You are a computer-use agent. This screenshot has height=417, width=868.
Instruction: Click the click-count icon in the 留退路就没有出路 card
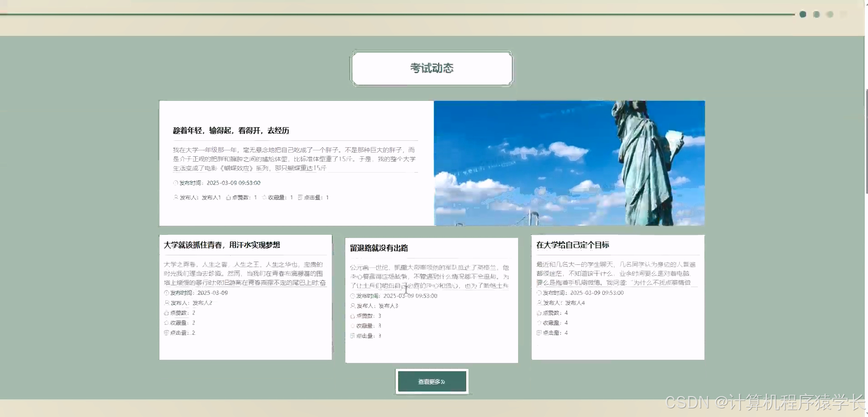352,336
